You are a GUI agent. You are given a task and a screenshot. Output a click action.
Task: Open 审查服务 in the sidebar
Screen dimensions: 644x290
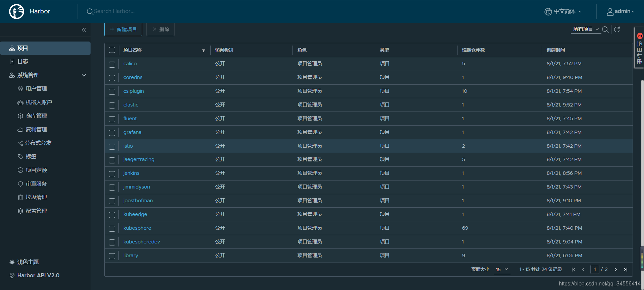click(36, 184)
